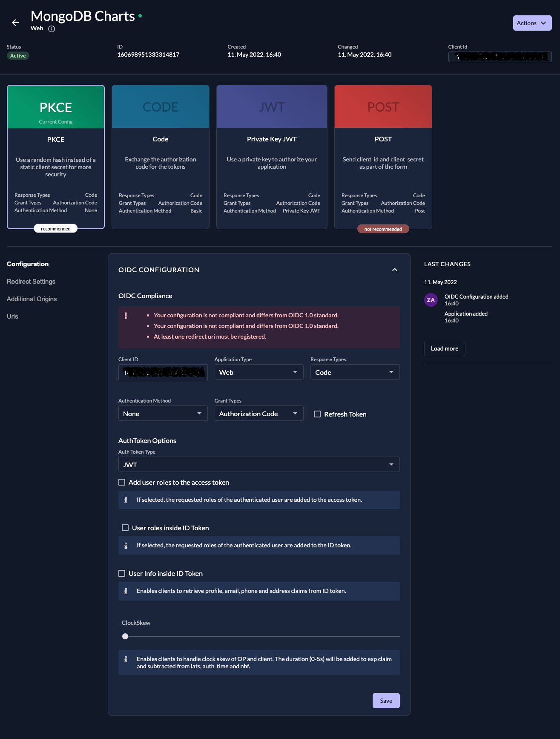Check Add user roles to the access token

(x=122, y=482)
